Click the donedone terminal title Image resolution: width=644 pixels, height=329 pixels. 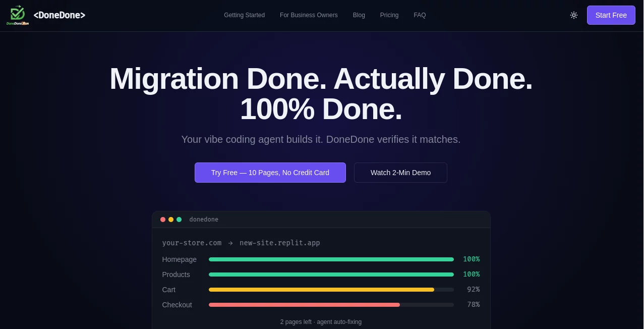[204, 220]
